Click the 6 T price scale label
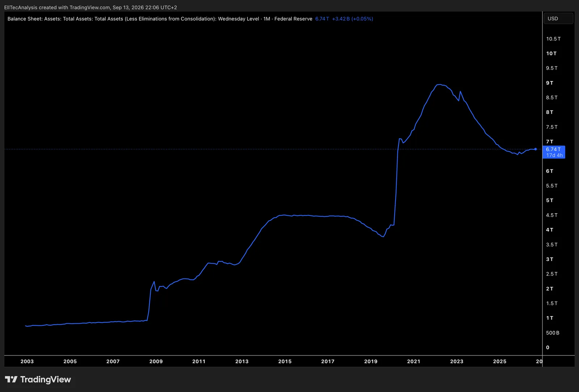Image resolution: width=579 pixels, height=392 pixels. 550,171
